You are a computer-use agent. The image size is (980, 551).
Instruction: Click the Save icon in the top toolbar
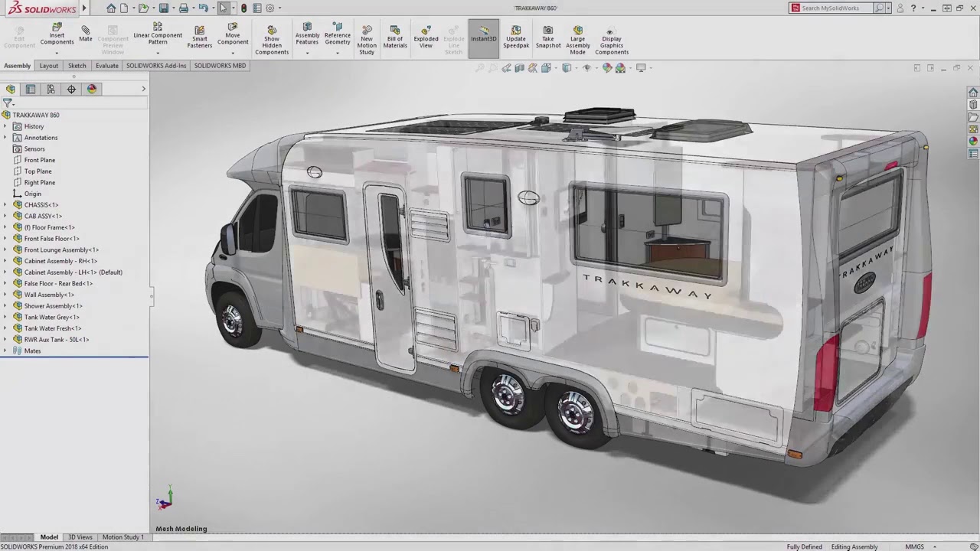coord(164,8)
